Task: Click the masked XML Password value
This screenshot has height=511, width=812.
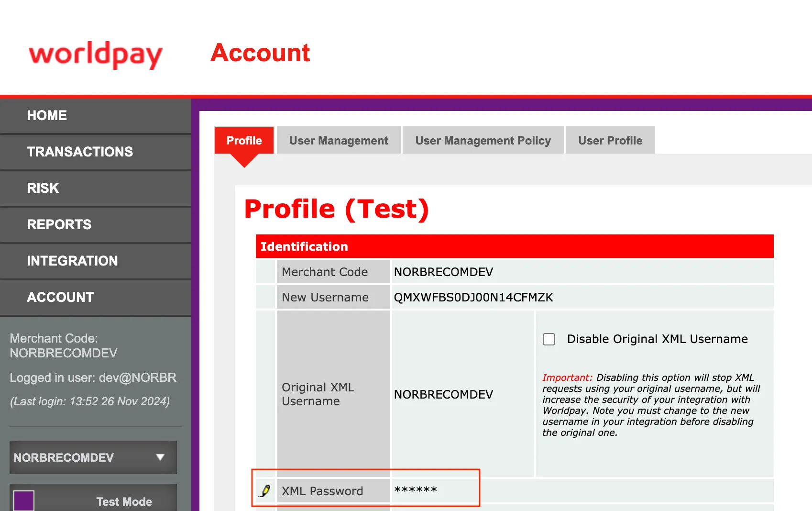Action: [x=416, y=490]
